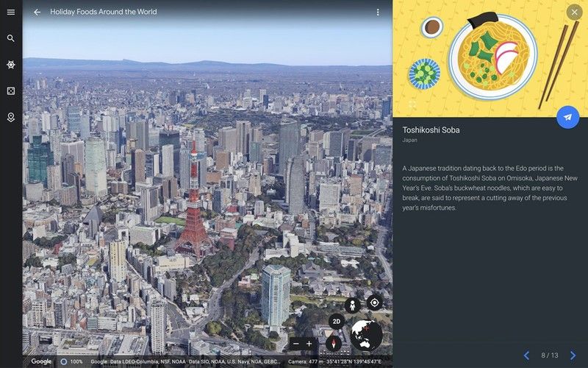Image resolution: width=588 pixels, height=368 pixels.
Task: Switch map view to 2D
Action: pyautogui.click(x=337, y=322)
